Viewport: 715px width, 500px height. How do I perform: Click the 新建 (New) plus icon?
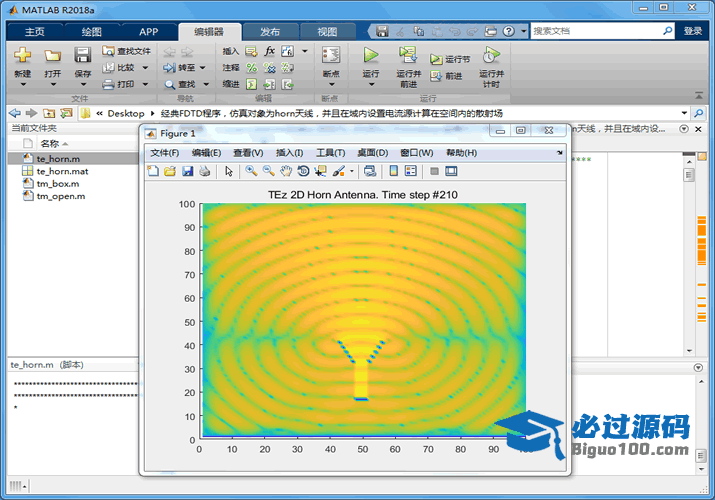(22, 55)
